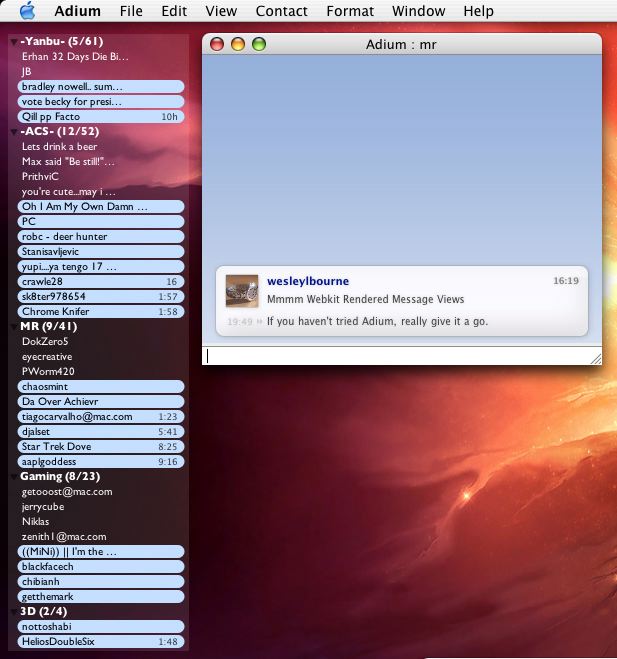Select contact zenith1@mac.com
This screenshot has height=659, width=617.
pyautogui.click(x=101, y=537)
